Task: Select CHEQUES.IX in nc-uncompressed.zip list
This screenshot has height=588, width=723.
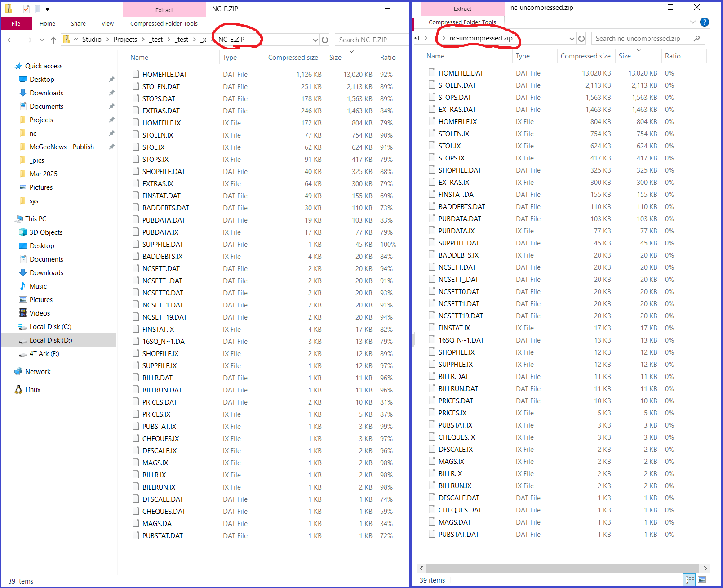Action: [457, 437]
